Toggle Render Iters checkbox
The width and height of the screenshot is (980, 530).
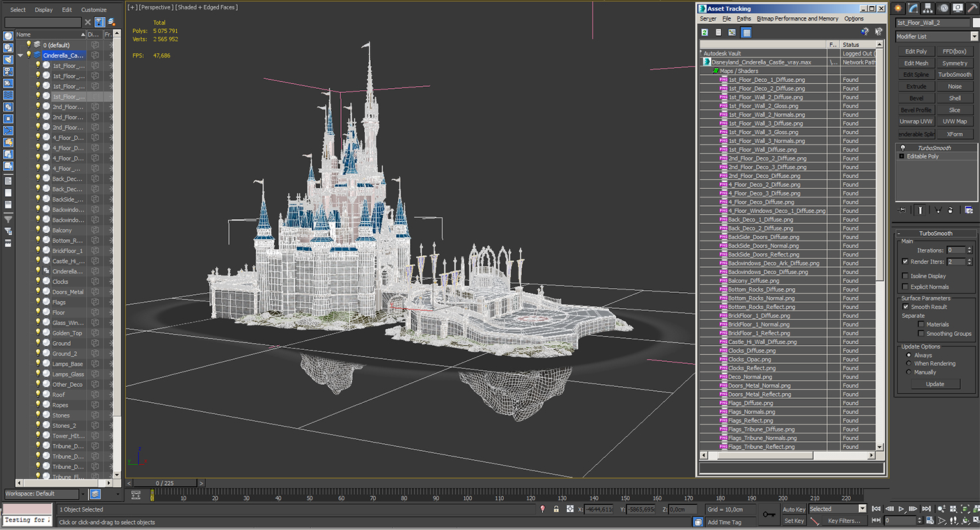905,262
